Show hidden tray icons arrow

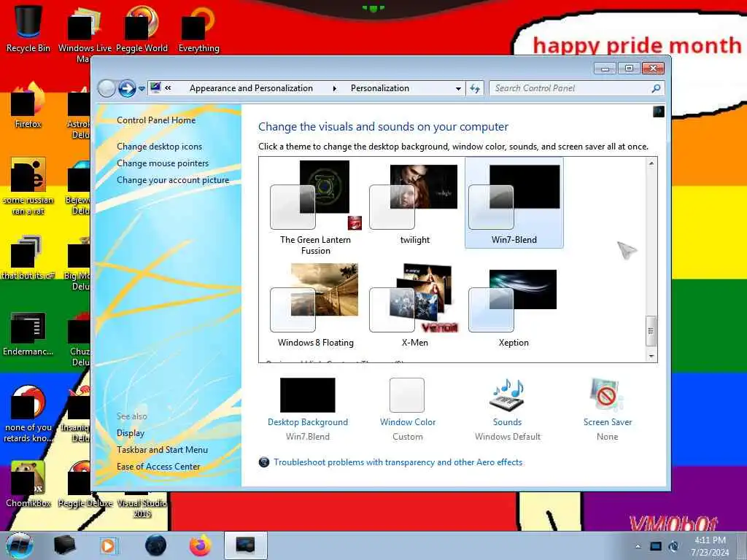tap(638, 546)
